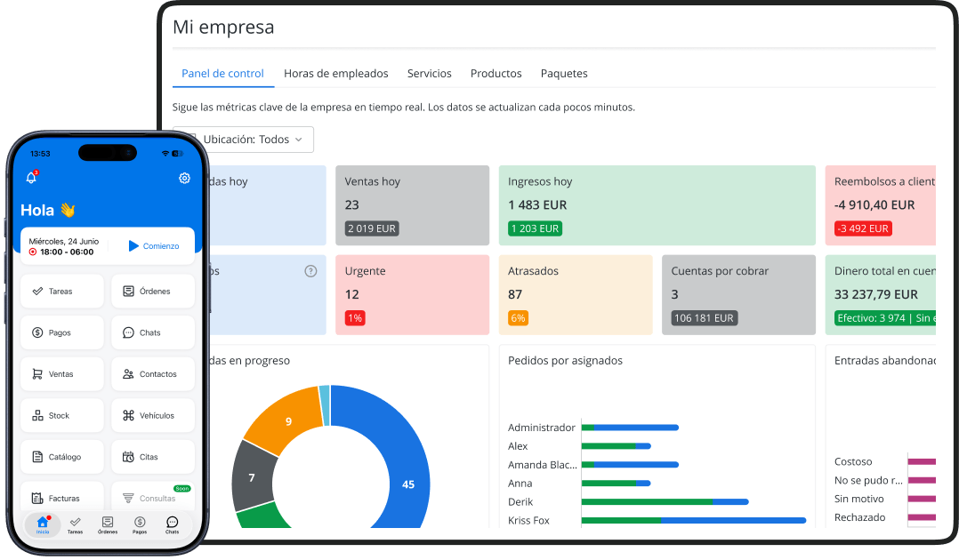The width and height of the screenshot is (959, 560).
Task: Click the Administrador bar in chart
Action: (x=630, y=428)
